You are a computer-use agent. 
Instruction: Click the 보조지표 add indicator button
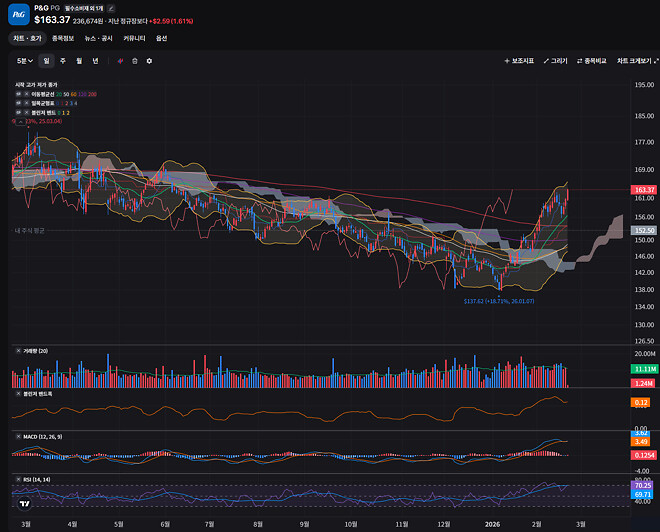[520, 61]
